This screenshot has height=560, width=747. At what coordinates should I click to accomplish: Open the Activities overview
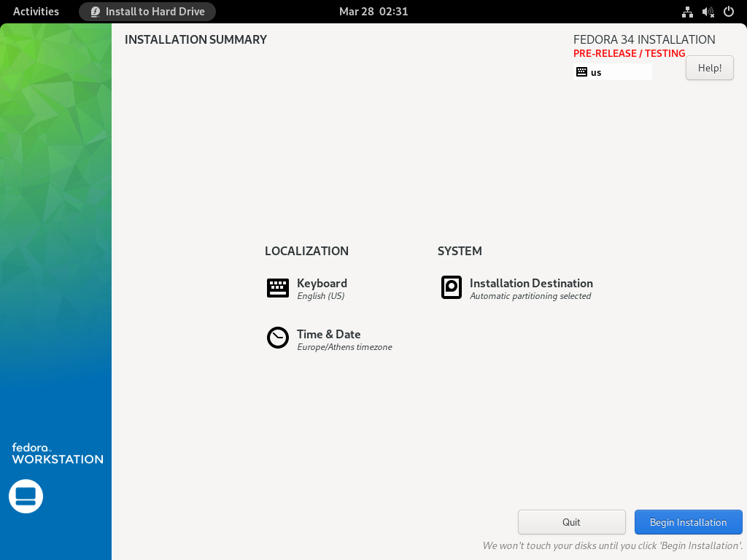click(36, 12)
